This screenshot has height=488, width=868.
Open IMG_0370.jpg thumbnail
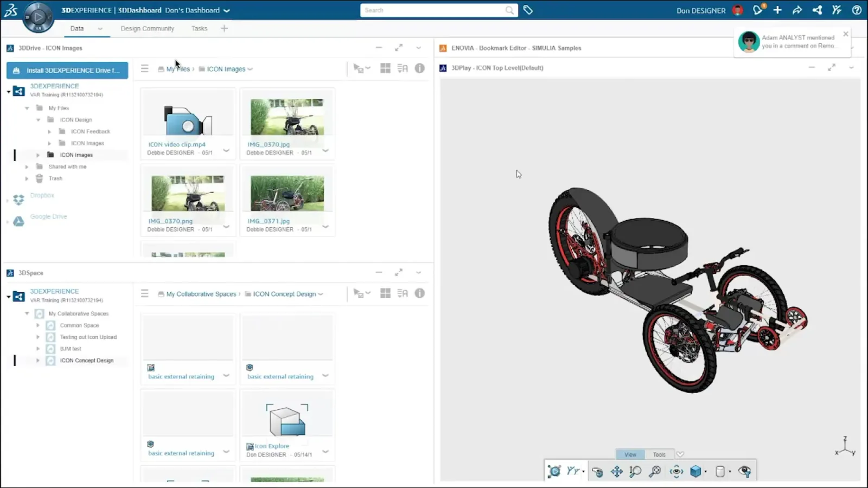pyautogui.click(x=288, y=117)
